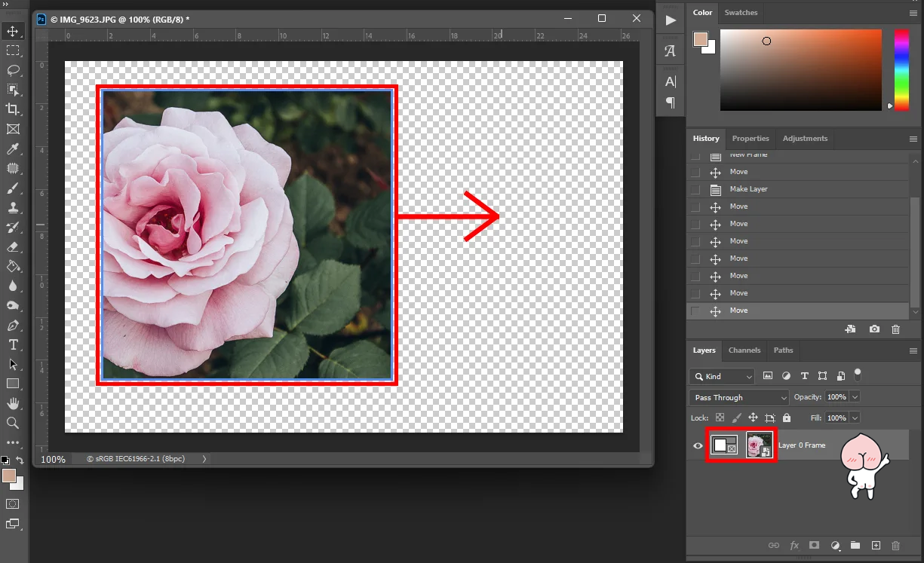Select the Clone Stamp tool
This screenshot has height=563, width=924.
coord(13,208)
